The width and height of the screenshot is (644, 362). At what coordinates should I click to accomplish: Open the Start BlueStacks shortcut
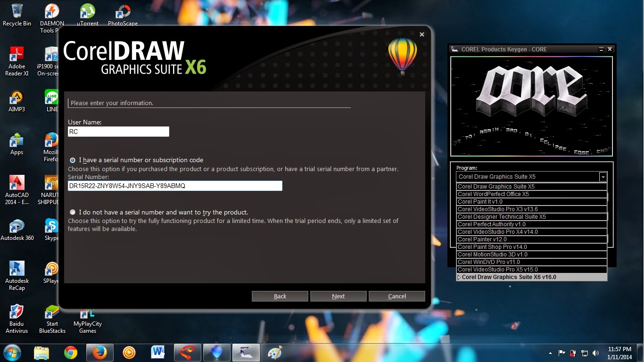(x=52, y=319)
